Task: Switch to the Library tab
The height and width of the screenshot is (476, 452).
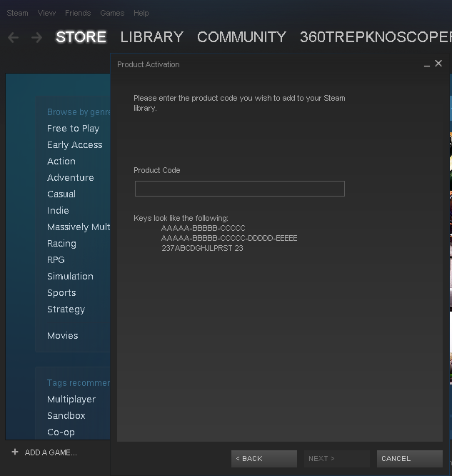Action: pyautogui.click(x=151, y=37)
